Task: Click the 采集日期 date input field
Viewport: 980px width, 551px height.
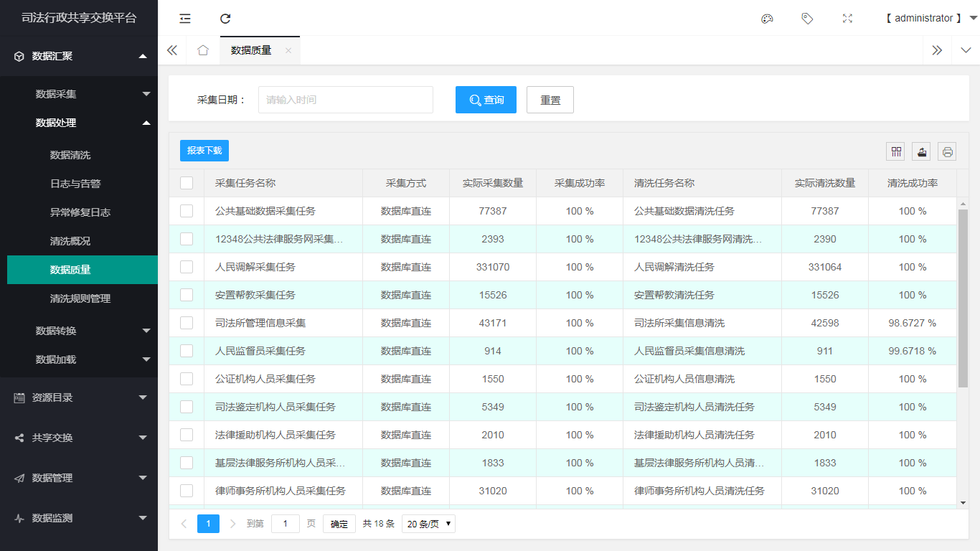Action: (x=346, y=100)
